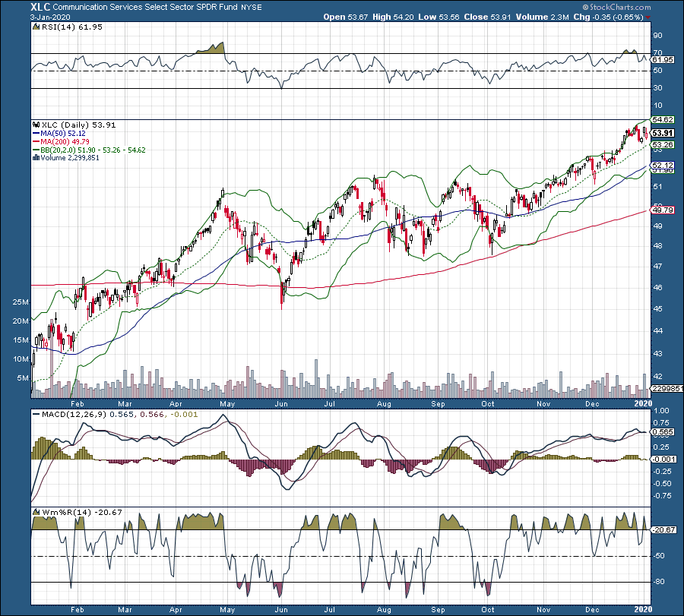Click the Volume 2.3M header value
The image size is (684, 616).
[542, 17]
